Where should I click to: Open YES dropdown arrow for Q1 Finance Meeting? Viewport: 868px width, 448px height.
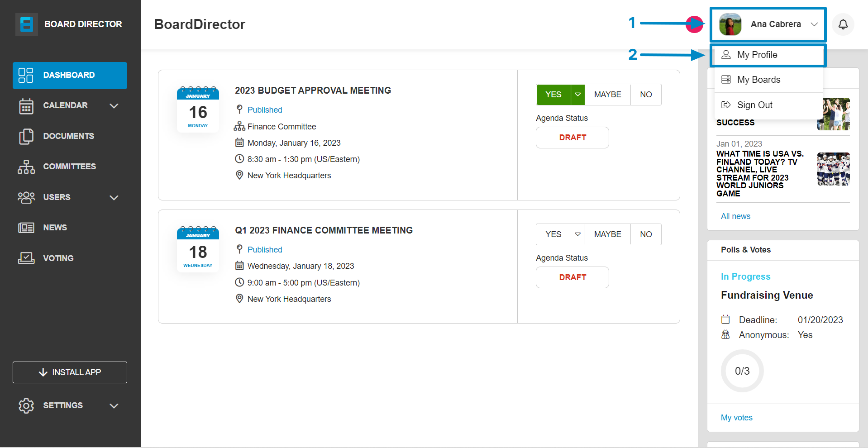pos(578,234)
